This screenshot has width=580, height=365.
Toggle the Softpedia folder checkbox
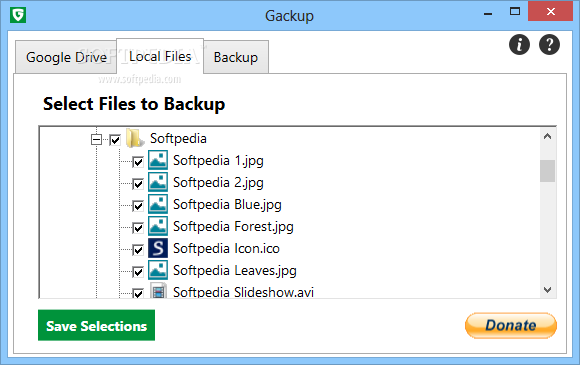click(115, 140)
